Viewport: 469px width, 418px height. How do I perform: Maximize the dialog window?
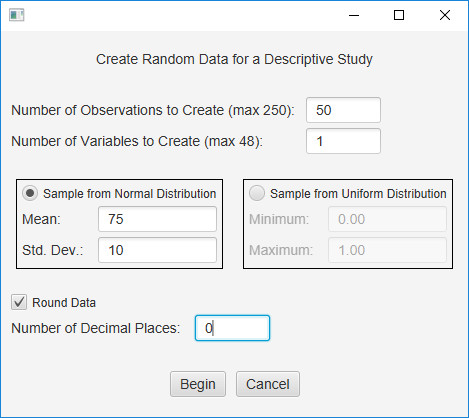[x=399, y=15]
